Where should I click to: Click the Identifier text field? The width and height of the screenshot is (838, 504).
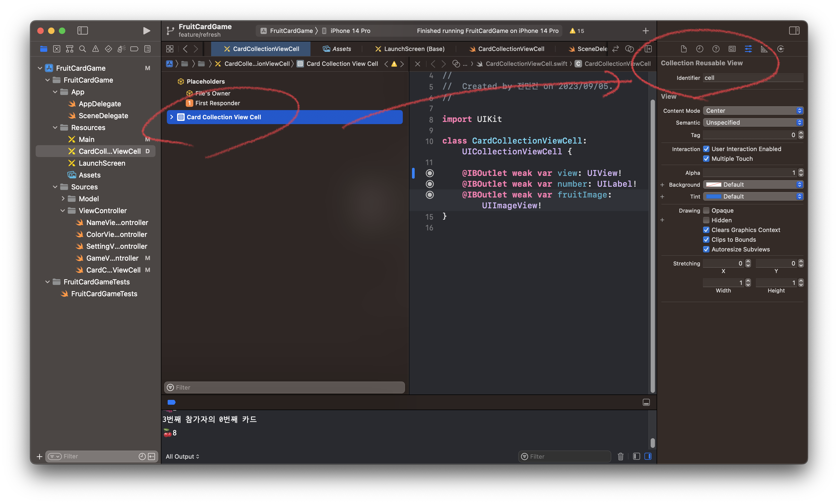(x=753, y=78)
